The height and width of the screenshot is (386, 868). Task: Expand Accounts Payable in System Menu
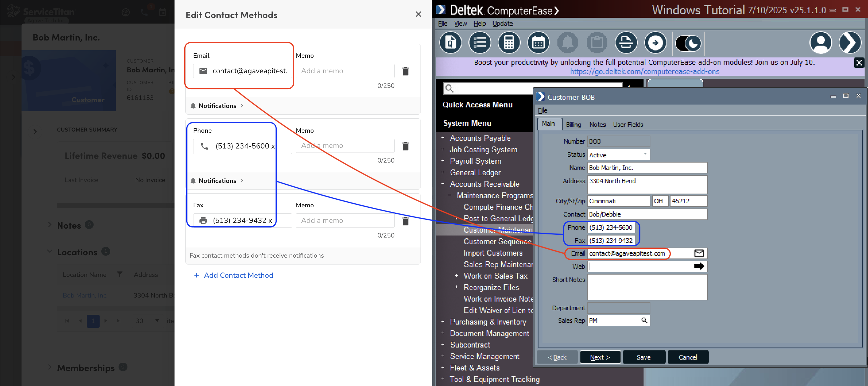[443, 138]
